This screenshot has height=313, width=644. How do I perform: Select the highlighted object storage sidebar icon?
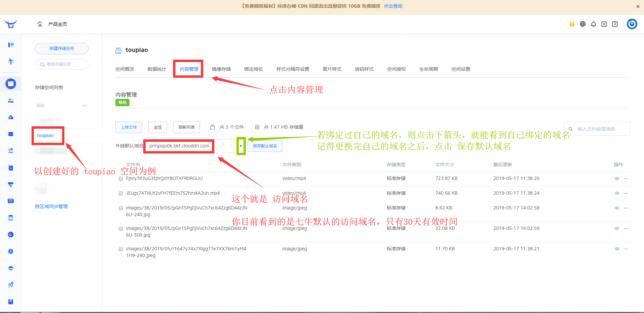pos(11,84)
